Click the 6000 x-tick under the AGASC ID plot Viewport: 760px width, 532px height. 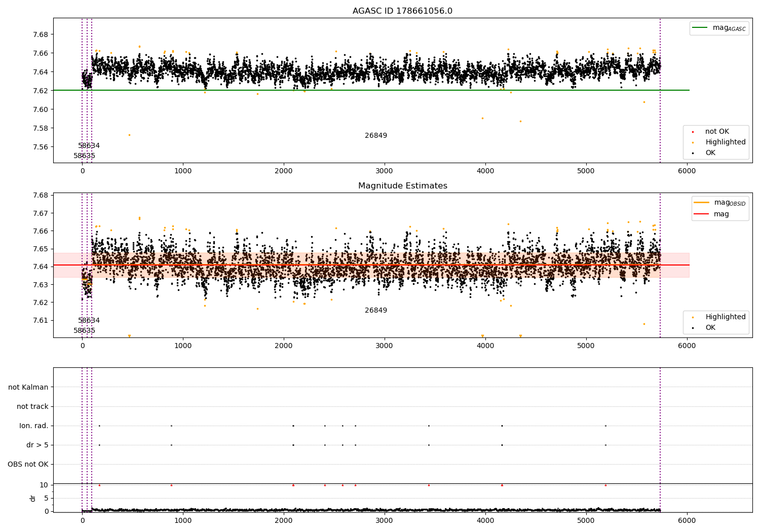tap(687, 171)
